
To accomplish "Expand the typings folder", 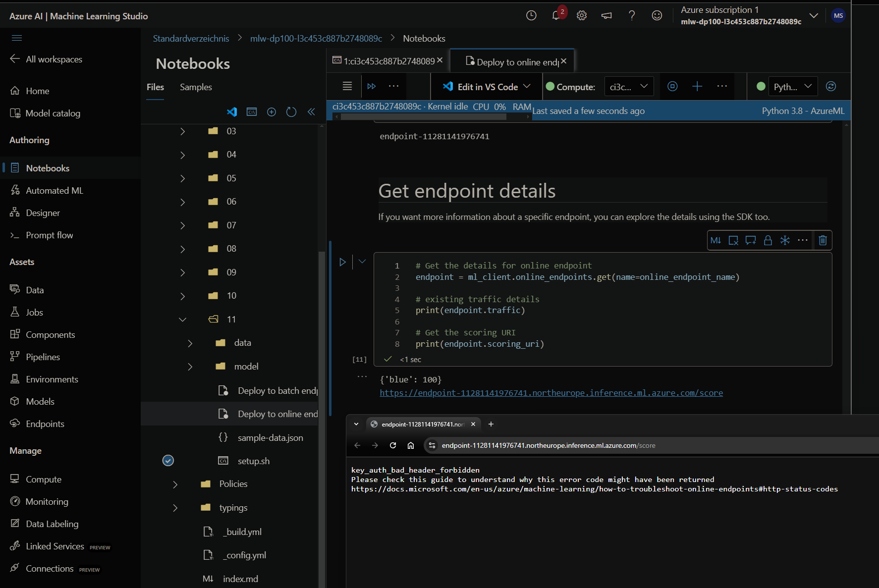I will pyautogui.click(x=175, y=508).
